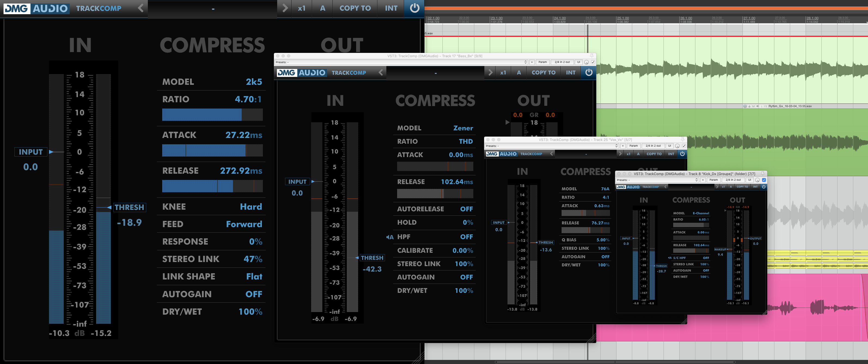
Task: Click next preset arrow in Bass_Bx TrackComp
Action: [x=490, y=73]
